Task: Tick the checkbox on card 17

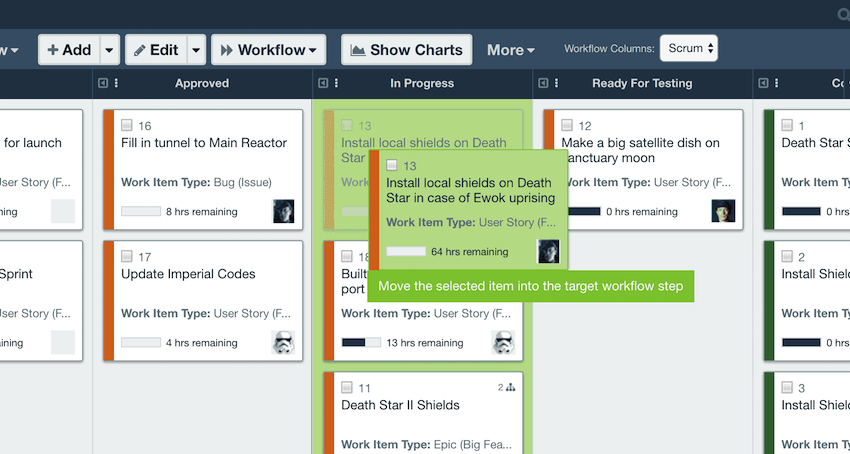Action: 127,256
